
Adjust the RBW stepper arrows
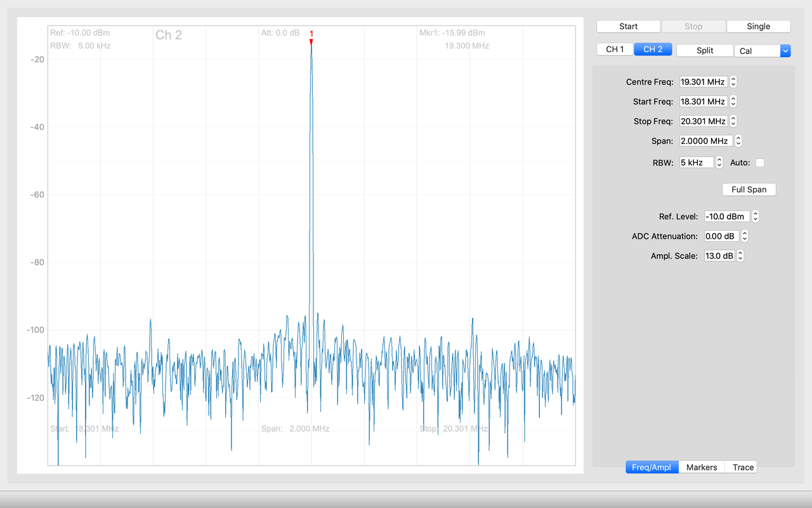tap(719, 163)
